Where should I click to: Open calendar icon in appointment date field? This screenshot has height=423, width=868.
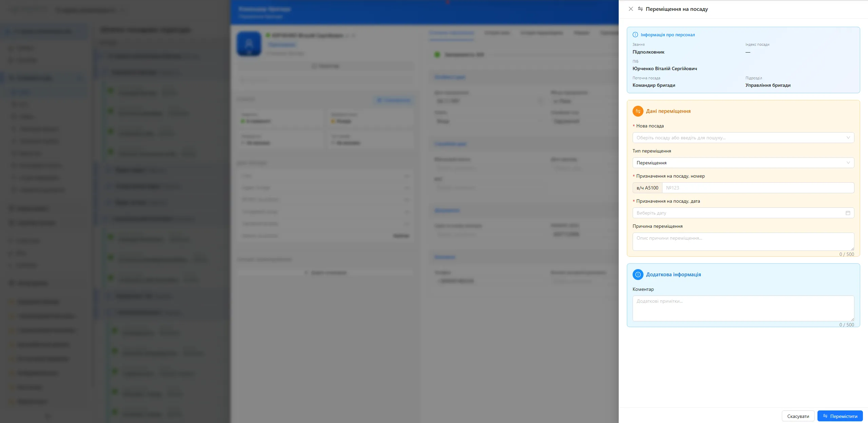click(x=848, y=213)
